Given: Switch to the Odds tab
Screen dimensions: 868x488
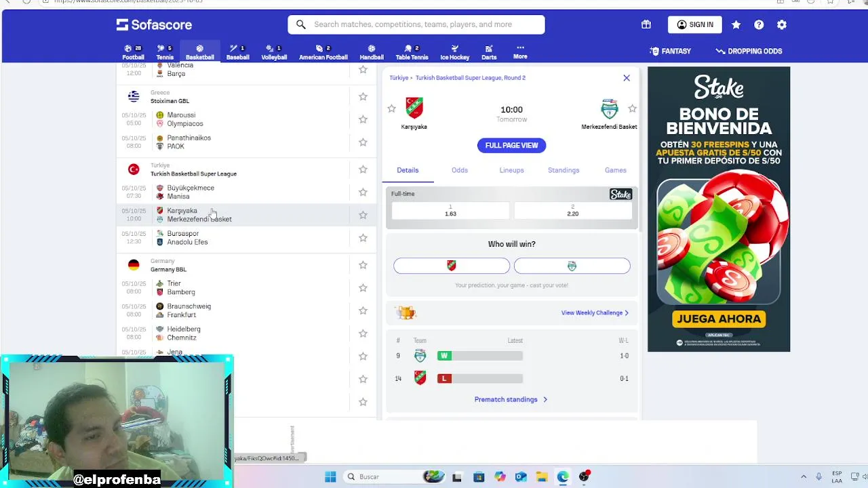Looking at the screenshot, I should coord(460,170).
